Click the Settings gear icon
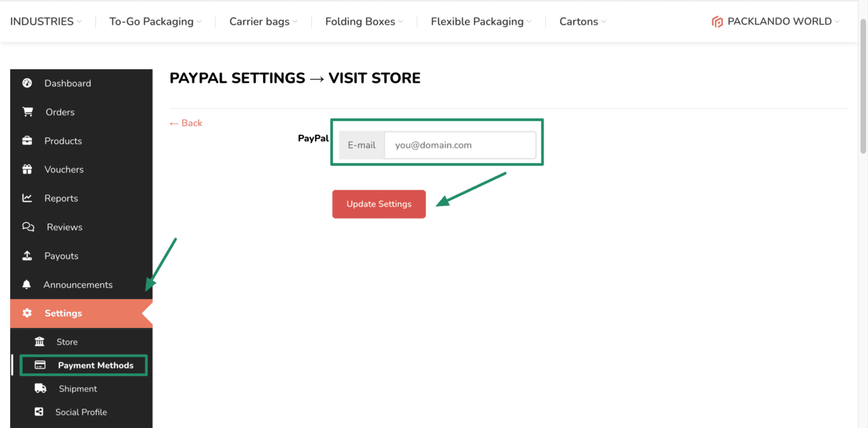Viewport: 868px width, 428px height. tap(27, 313)
